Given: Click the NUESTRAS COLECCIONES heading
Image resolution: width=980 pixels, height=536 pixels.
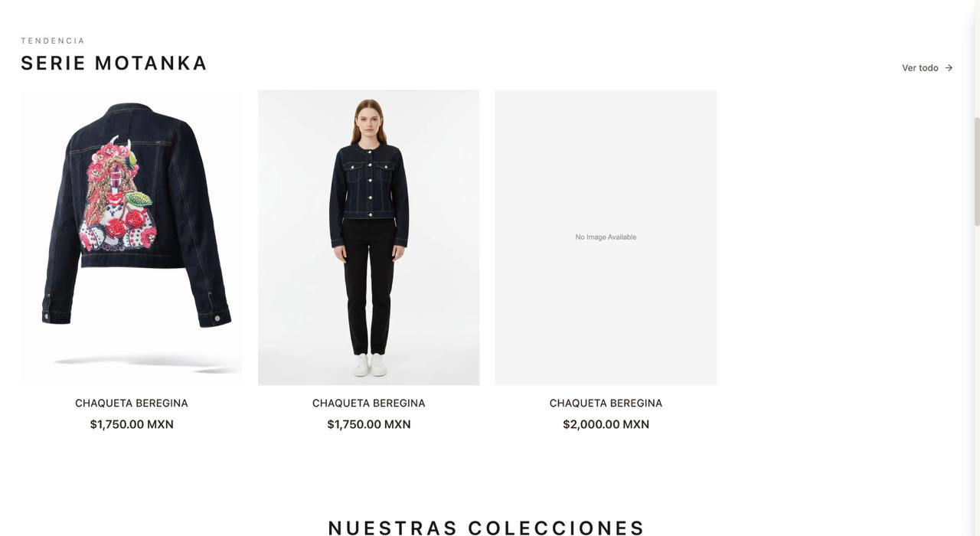Looking at the screenshot, I should coord(487,528).
